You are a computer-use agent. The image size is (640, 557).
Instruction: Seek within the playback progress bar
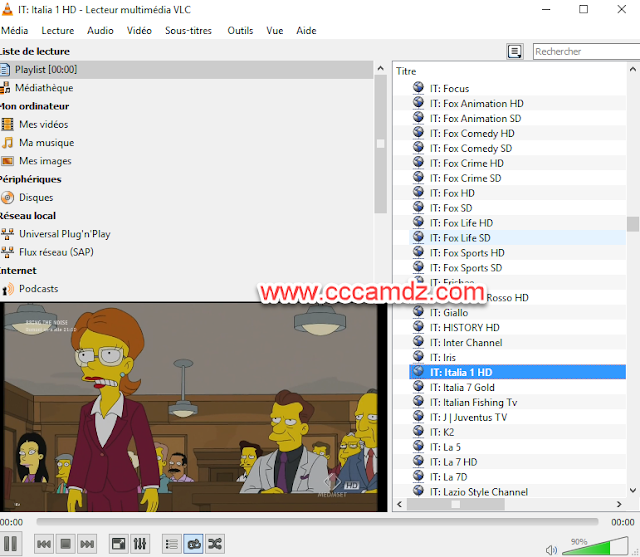(317, 521)
